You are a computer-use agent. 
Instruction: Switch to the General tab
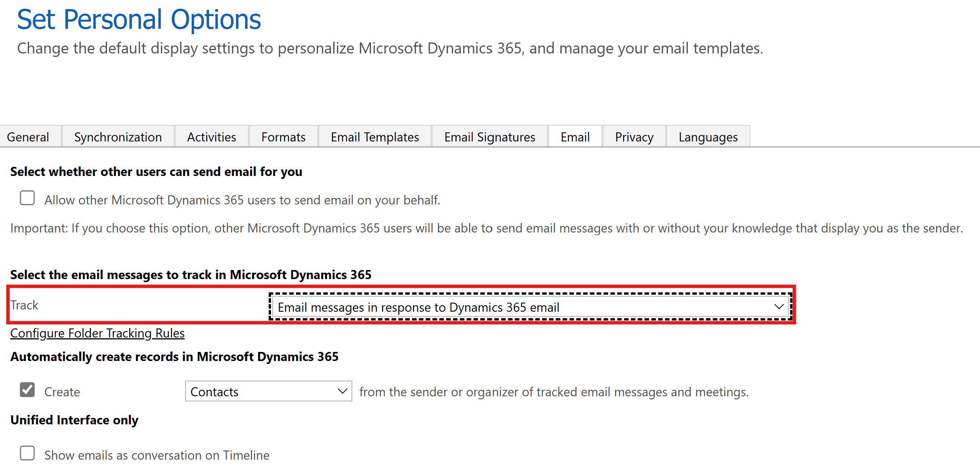point(28,137)
